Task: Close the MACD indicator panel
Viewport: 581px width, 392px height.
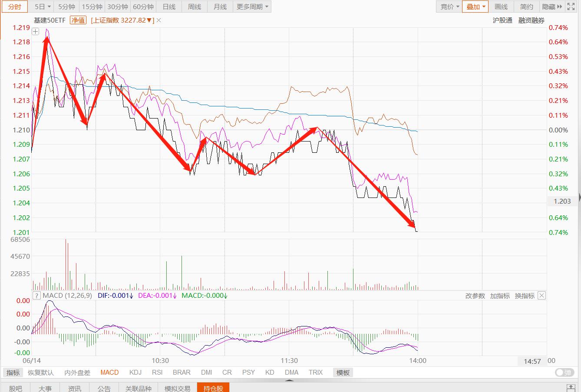Action: (541, 296)
